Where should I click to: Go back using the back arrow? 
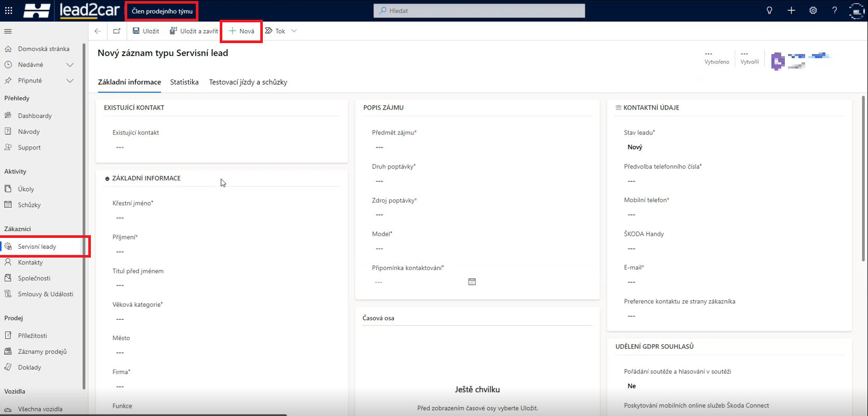tap(98, 31)
